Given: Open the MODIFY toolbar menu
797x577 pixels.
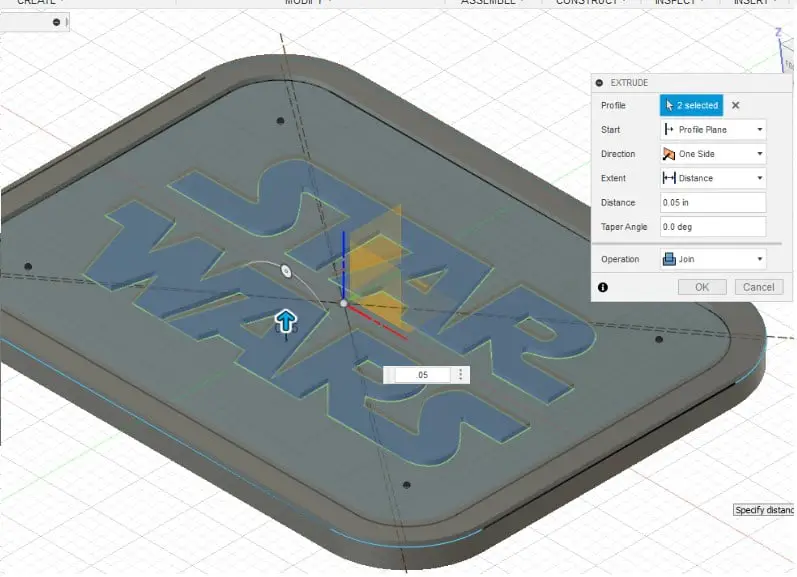Looking at the screenshot, I should tap(309, 2).
